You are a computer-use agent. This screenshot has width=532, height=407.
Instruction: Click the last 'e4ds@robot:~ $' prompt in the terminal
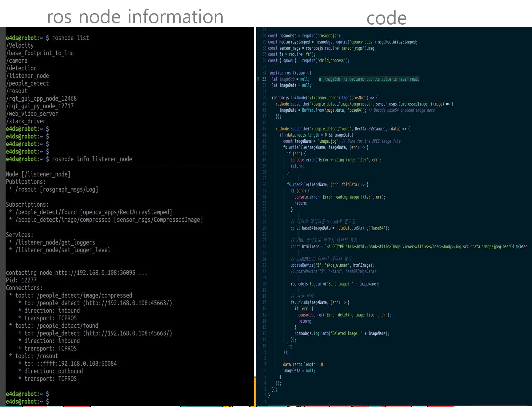pyautogui.click(x=27, y=401)
